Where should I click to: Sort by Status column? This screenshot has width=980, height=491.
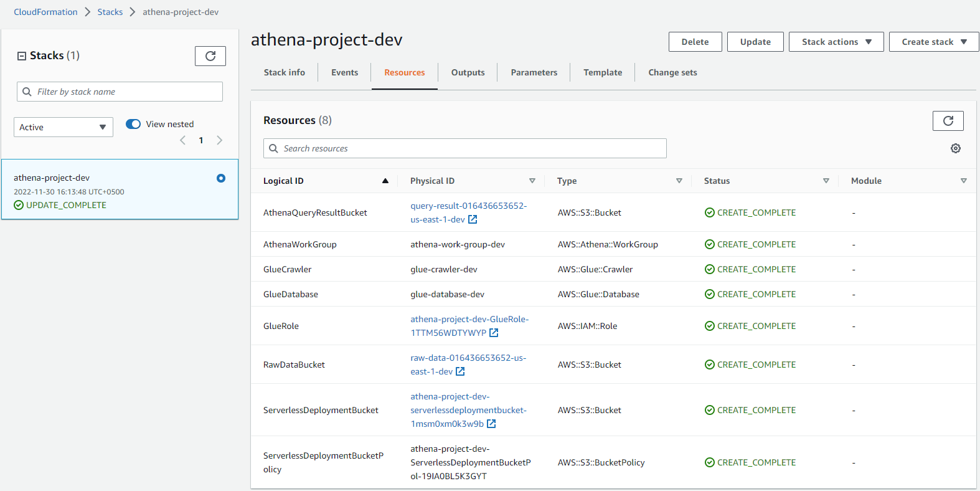pos(826,181)
